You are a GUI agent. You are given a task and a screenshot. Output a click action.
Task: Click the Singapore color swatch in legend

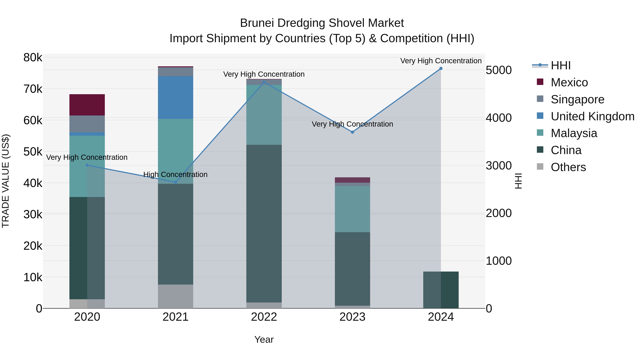click(x=540, y=99)
